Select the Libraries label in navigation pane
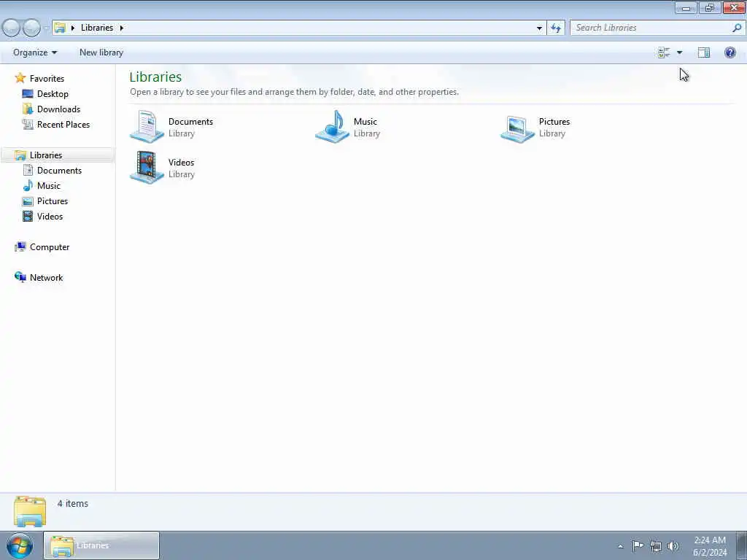 tap(46, 155)
